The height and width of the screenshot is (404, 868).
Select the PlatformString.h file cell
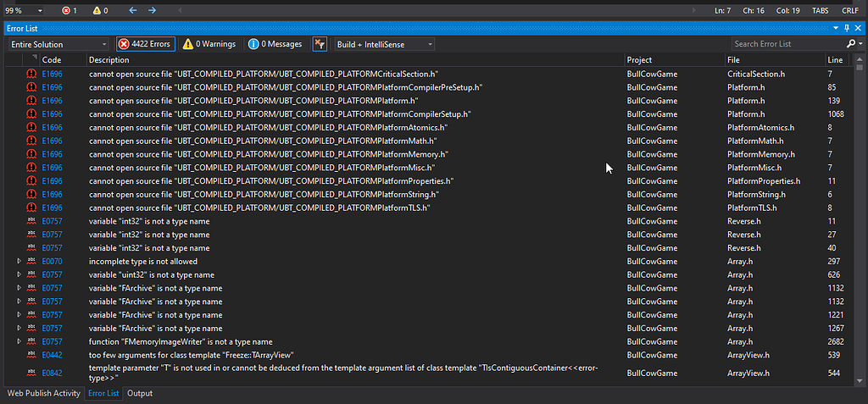click(755, 194)
